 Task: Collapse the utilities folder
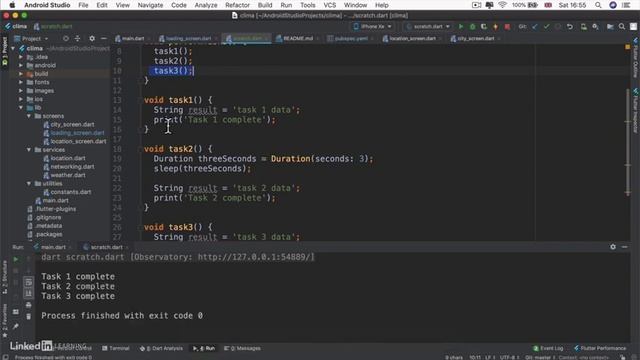tap(29, 184)
